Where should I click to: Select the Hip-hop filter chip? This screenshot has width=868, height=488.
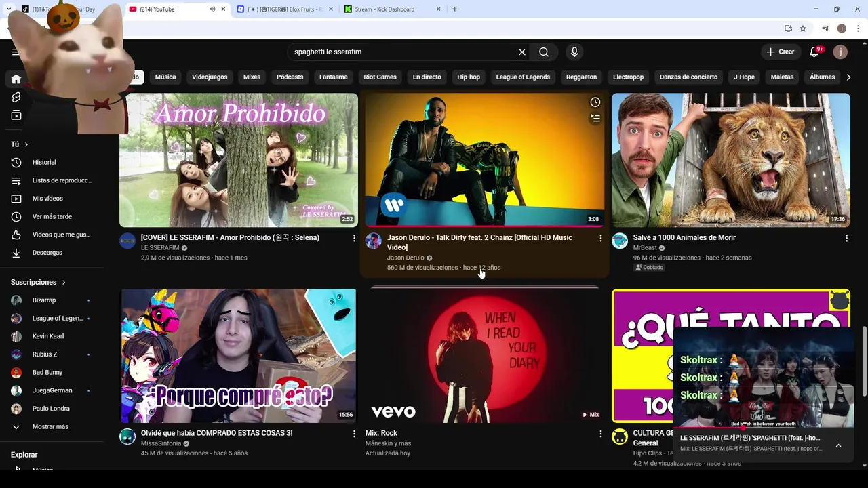[x=469, y=77]
